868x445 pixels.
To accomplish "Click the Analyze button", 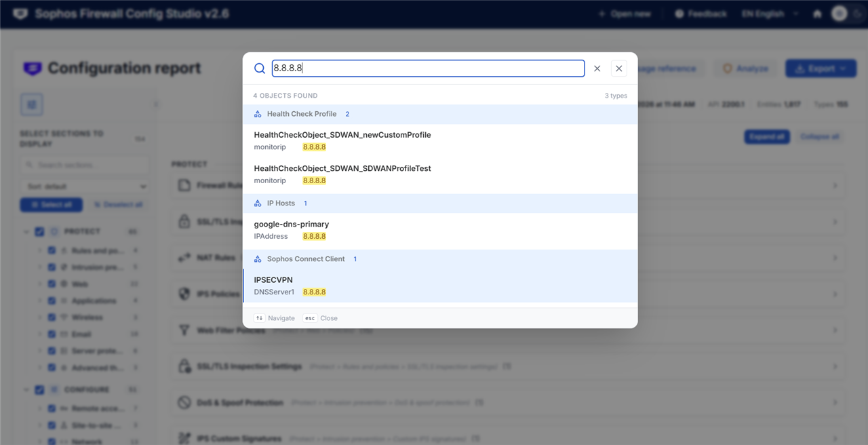I will (x=746, y=69).
